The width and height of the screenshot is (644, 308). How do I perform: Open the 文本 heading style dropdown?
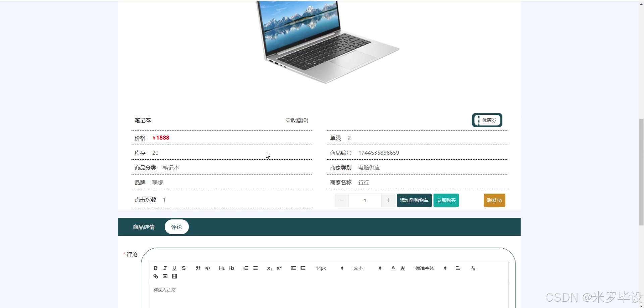367,268
